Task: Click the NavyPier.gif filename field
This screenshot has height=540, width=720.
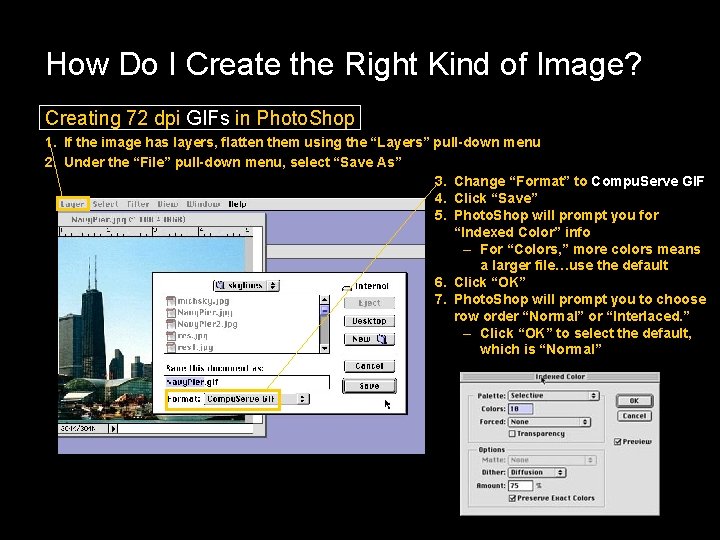Action: pos(247,382)
